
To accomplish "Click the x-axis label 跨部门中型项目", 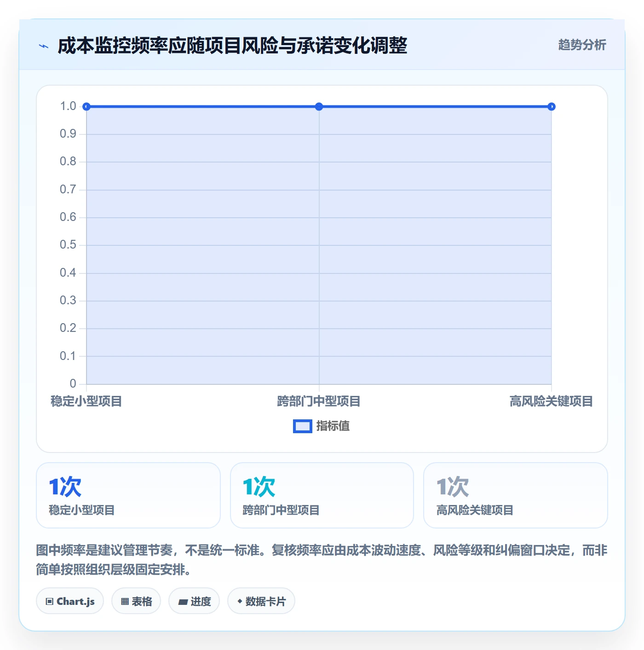I will tap(319, 401).
